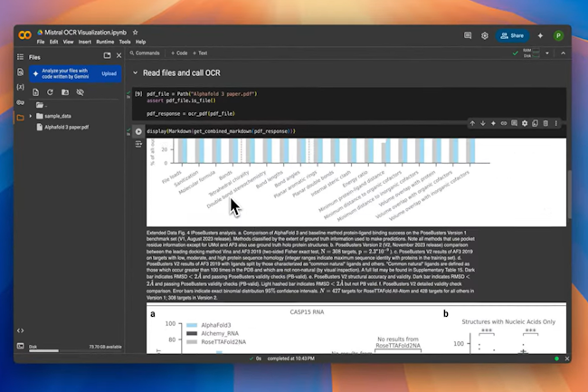Open the Colab home logo
This screenshot has height=392, width=588.
click(24, 35)
